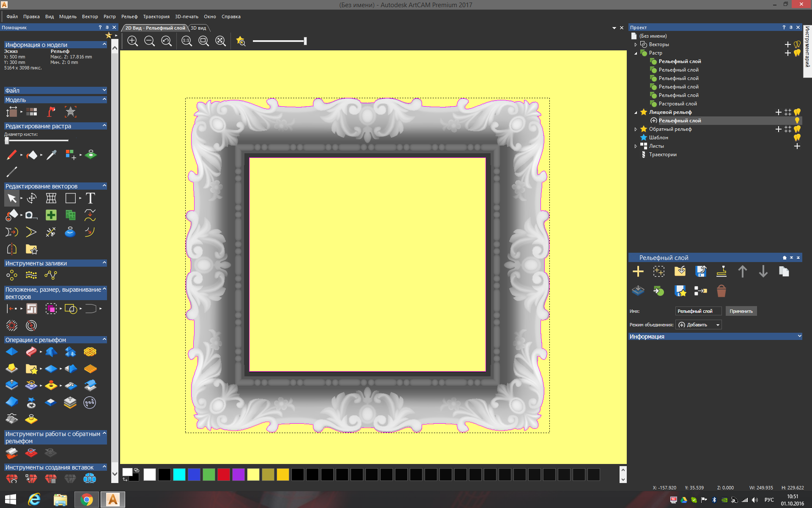812x508 pixels.
Task: Switch to the 3D вид tab
Action: tap(198, 28)
